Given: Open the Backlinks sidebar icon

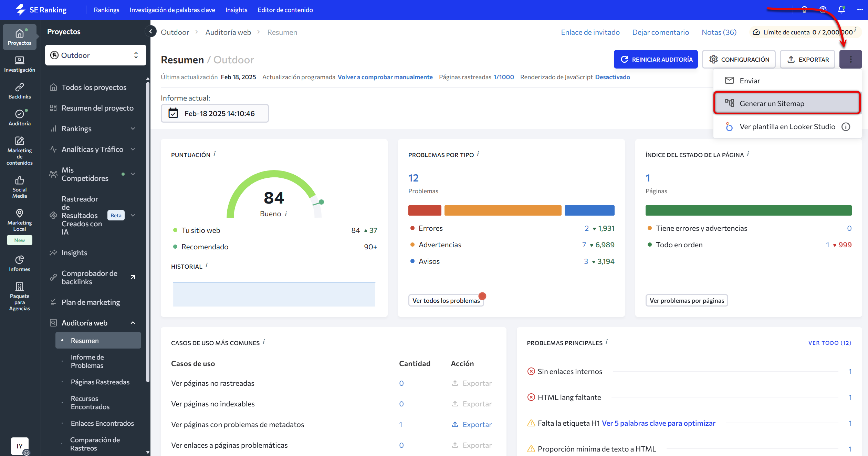Looking at the screenshot, I should (x=20, y=91).
